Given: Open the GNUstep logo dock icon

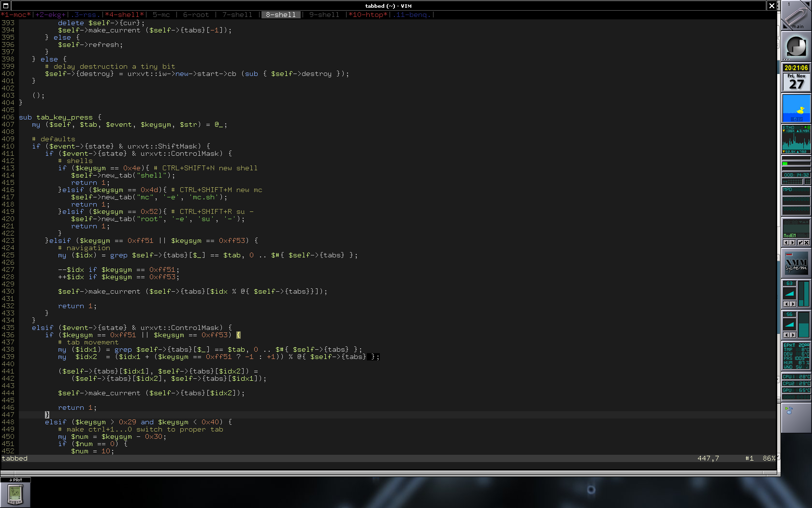Looking at the screenshot, I should click(x=796, y=47).
